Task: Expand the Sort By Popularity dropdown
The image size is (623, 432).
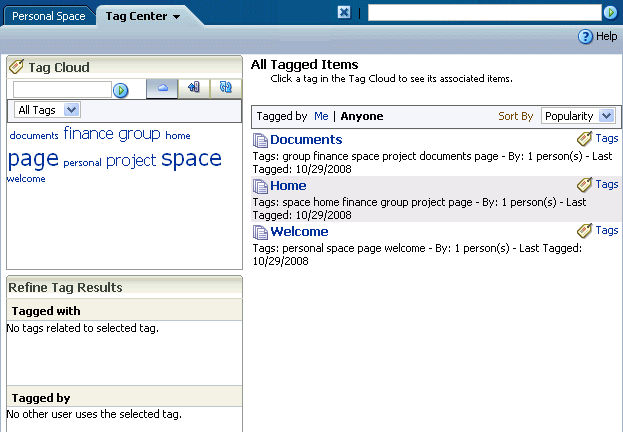Action: (x=578, y=116)
